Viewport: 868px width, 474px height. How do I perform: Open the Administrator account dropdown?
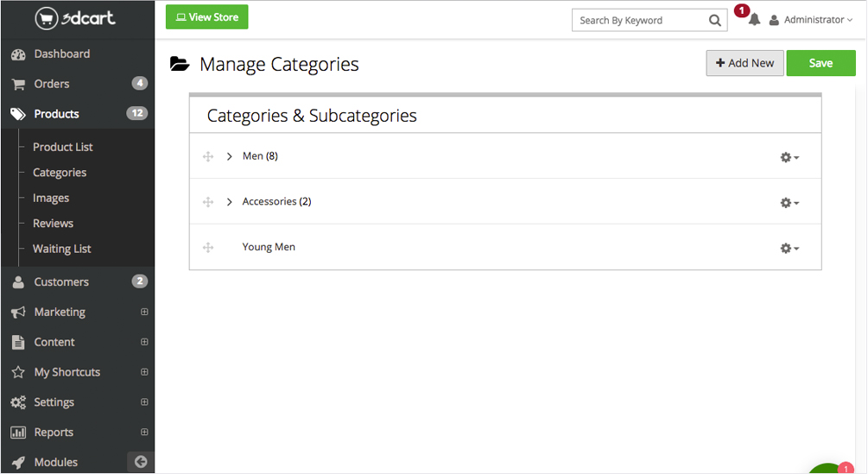tap(810, 20)
